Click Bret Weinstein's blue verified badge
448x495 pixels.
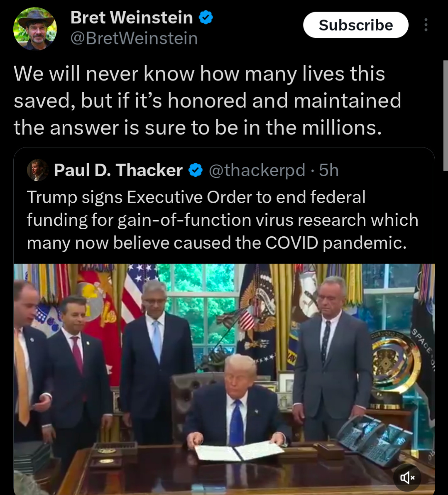coord(206,17)
